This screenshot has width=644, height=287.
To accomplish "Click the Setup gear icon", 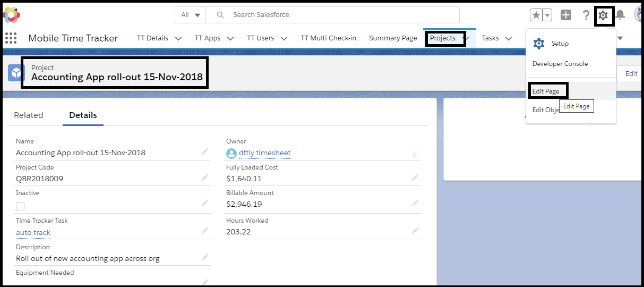I will pos(603,15).
